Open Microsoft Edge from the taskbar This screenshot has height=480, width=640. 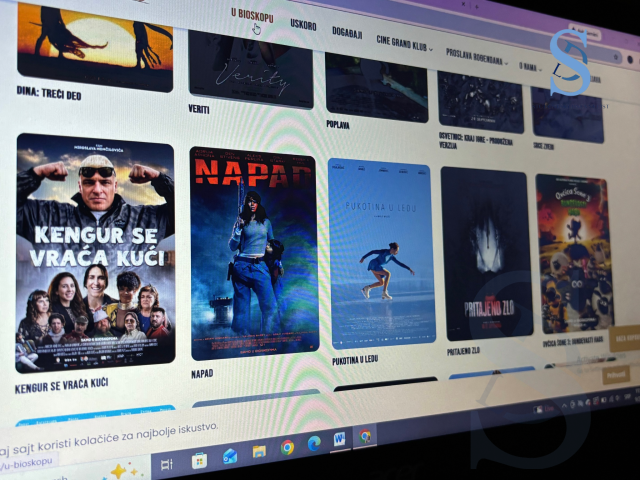pos(314,443)
